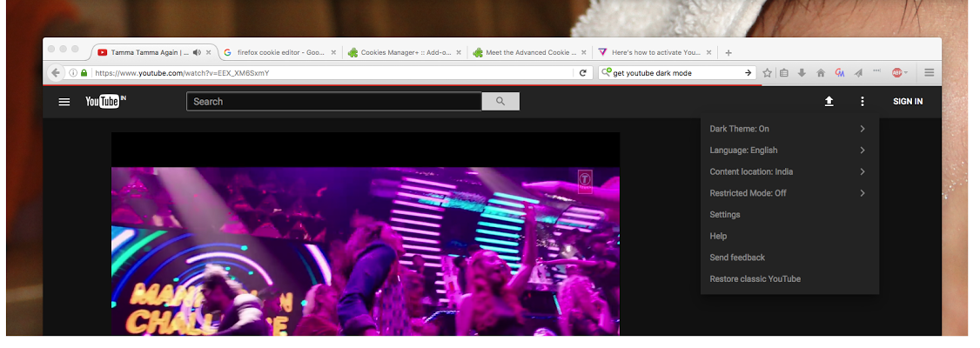Image resolution: width=980 pixels, height=348 pixels.
Task: Switch to Here's how to activate tab
Action: [655, 52]
